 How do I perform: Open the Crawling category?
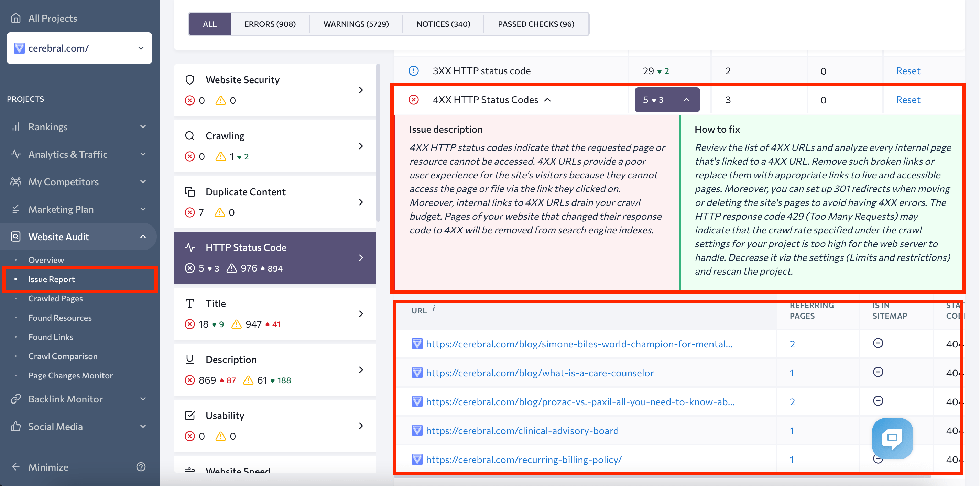(275, 146)
